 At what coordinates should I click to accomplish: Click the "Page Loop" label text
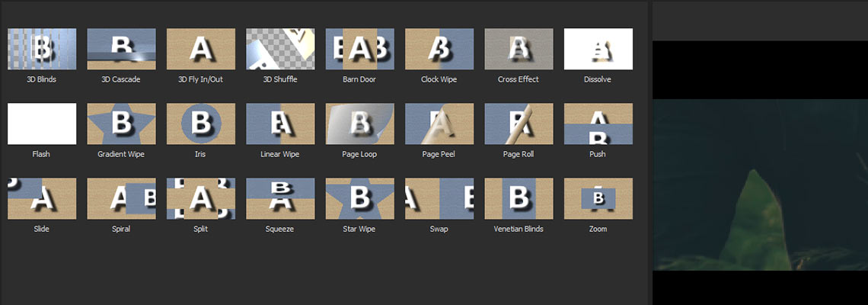(x=359, y=154)
